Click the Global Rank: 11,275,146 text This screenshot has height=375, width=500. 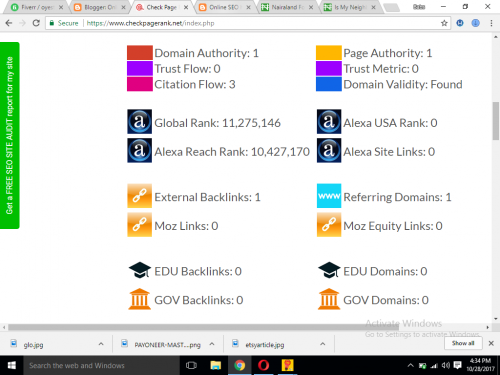point(217,123)
